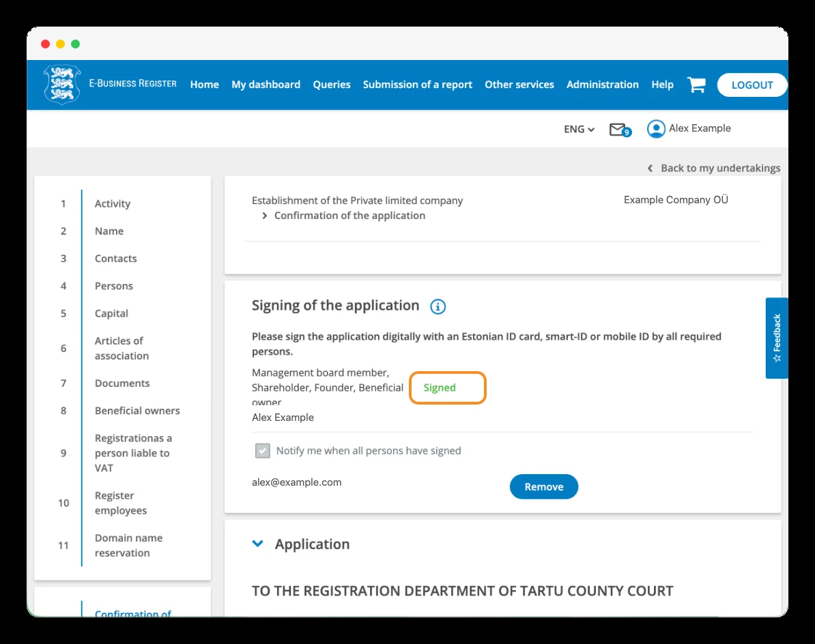Viewport: 815px width, 644px height.
Task: Open the Help menu item
Action: tap(662, 85)
